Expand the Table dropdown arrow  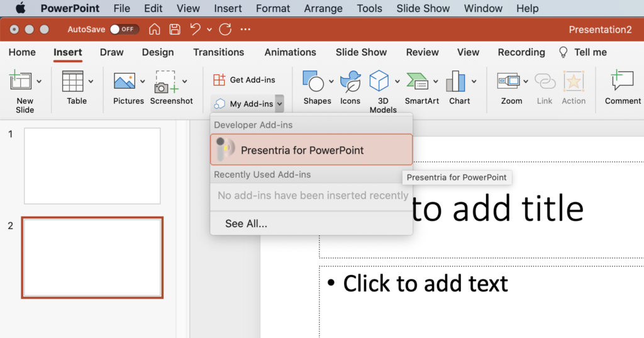91,81
